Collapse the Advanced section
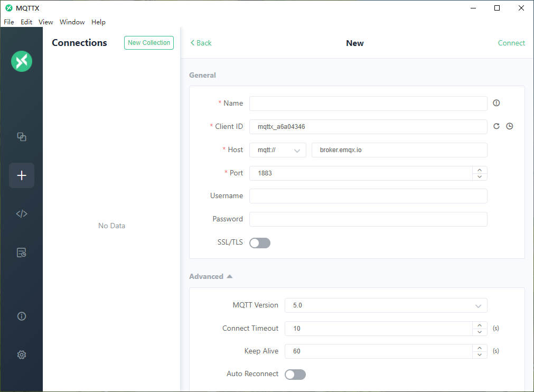 tap(211, 276)
